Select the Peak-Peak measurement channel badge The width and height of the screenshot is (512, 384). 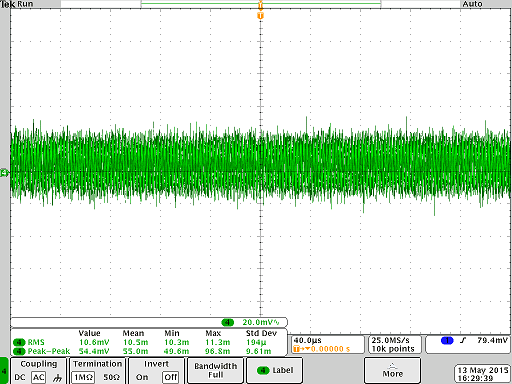coord(19,351)
